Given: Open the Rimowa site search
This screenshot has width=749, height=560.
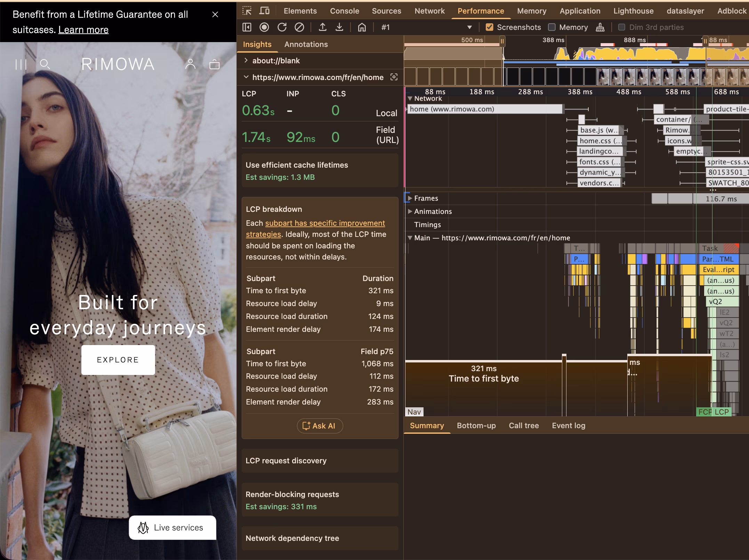Looking at the screenshot, I should pyautogui.click(x=45, y=64).
